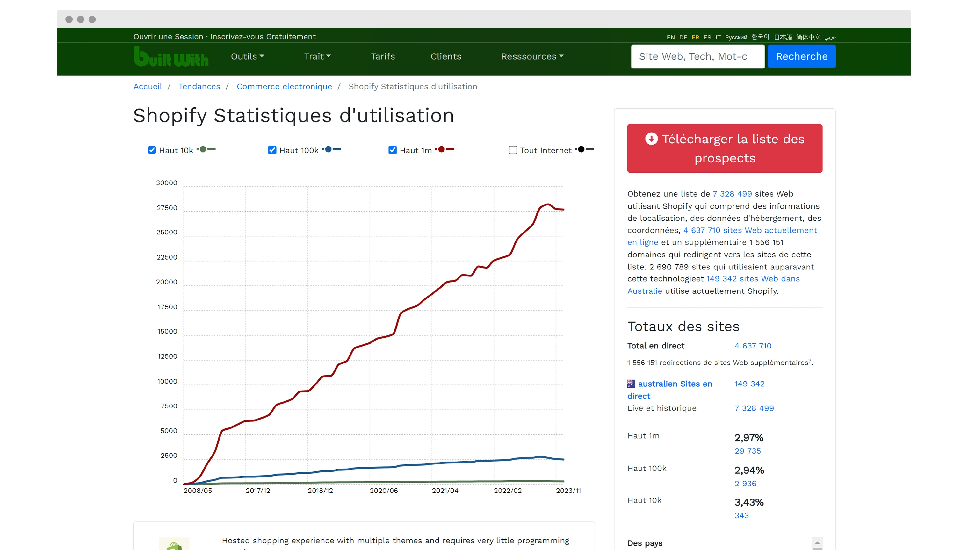
Task: Open the Outils dropdown menu
Action: [247, 56]
